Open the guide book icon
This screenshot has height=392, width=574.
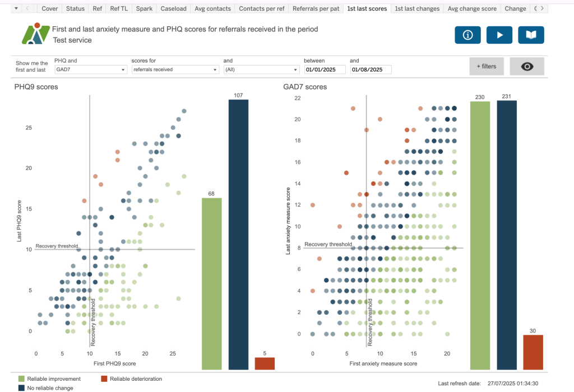point(531,35)
